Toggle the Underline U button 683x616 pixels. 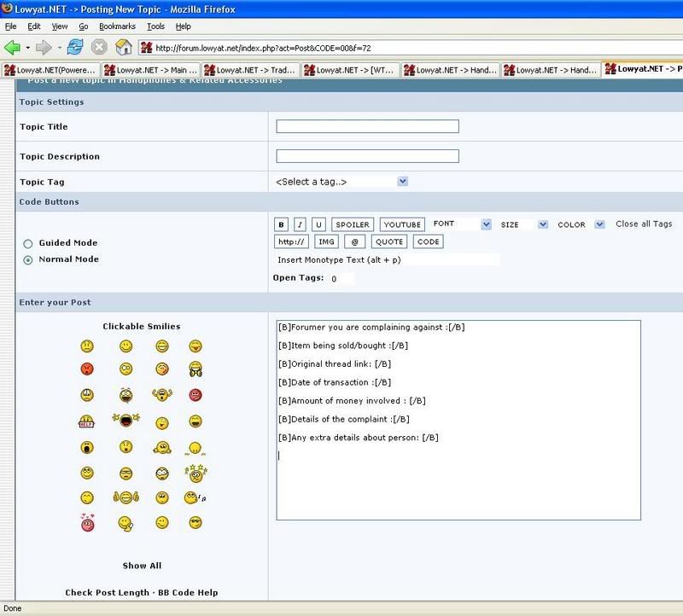pos(318,224)
